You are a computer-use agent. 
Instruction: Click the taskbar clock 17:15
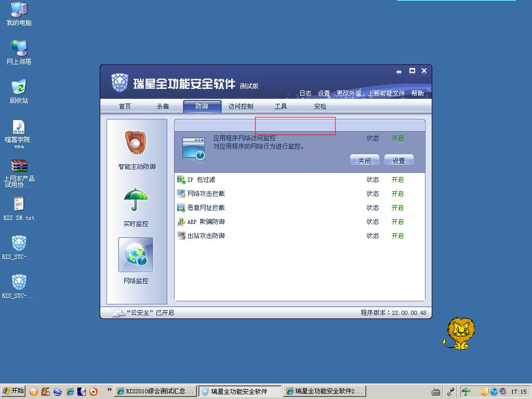pos(519,392)
